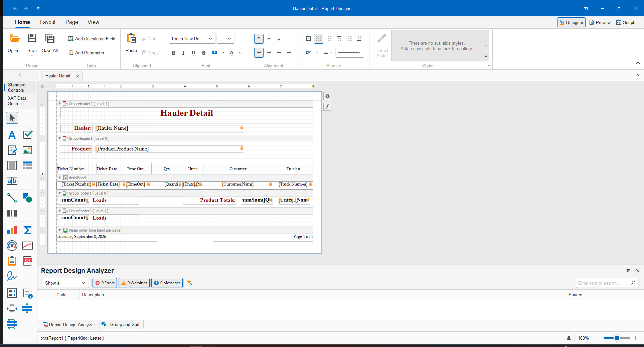The width and height of the screenshot is (644, 347).
Task: Open the border line style dropdown
Action: [x=349, y=53]
